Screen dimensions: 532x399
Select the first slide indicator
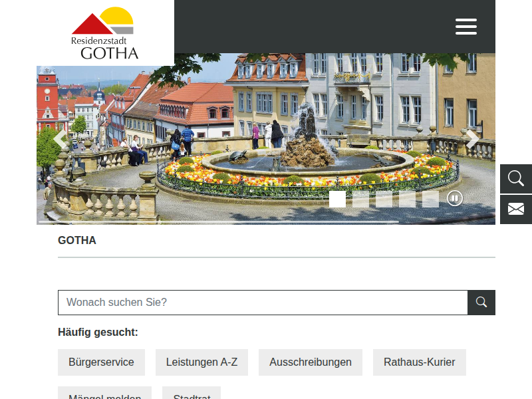pyautogui.click(x=337, y=199)
